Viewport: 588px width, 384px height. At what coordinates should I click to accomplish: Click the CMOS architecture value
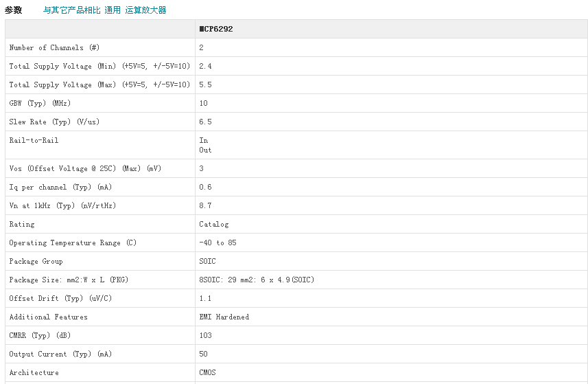click(207, 373)
